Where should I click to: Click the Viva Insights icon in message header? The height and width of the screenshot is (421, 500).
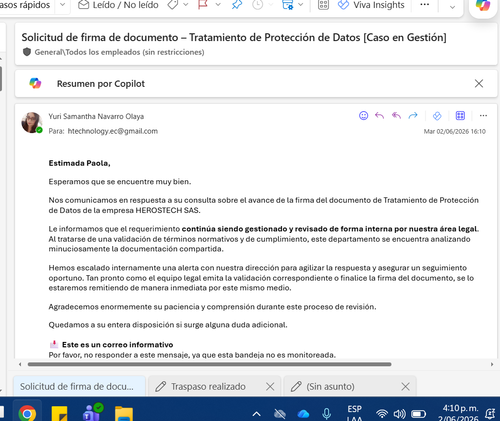pos(437,116)
